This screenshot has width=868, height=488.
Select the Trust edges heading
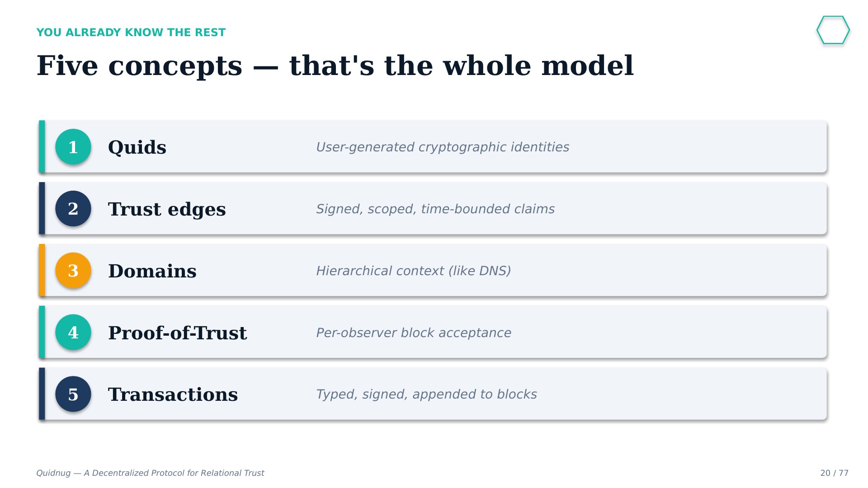[167, 209]
